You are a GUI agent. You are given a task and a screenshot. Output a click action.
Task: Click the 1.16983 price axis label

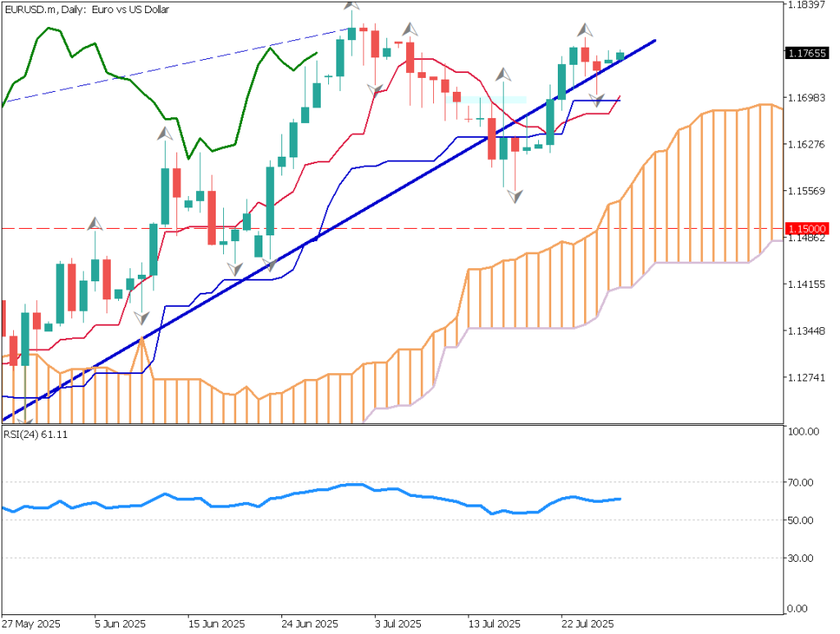point(806,98)
